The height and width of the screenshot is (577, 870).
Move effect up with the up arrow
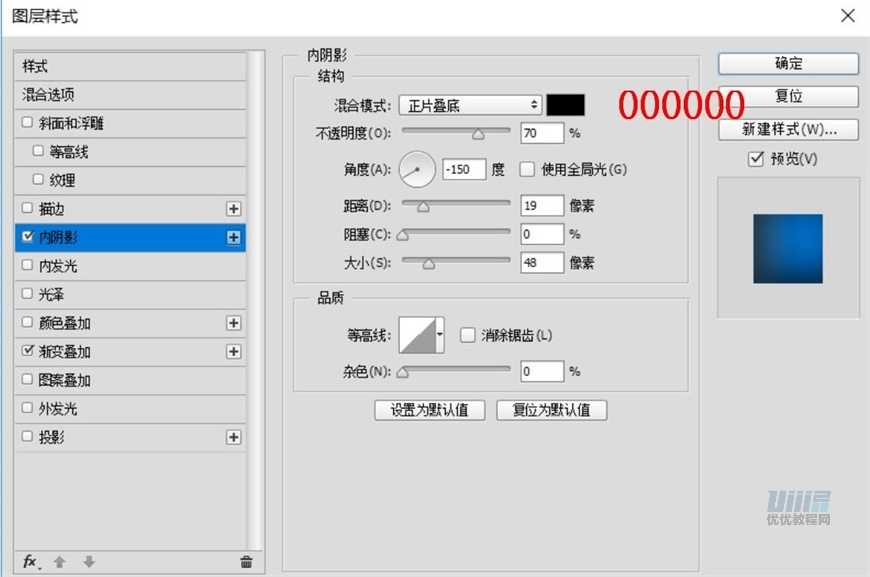pos(60,562)
